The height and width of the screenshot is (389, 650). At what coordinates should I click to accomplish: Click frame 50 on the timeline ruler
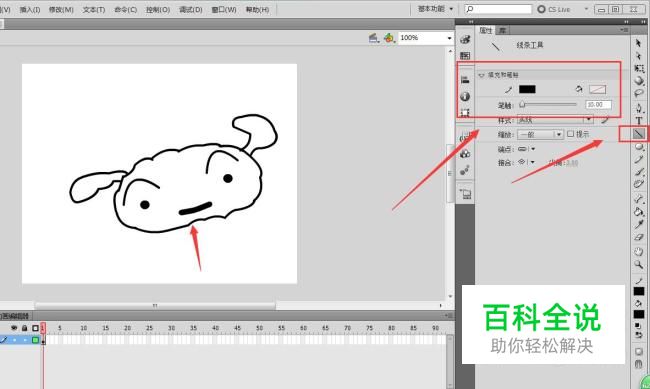tap(259, 328)
